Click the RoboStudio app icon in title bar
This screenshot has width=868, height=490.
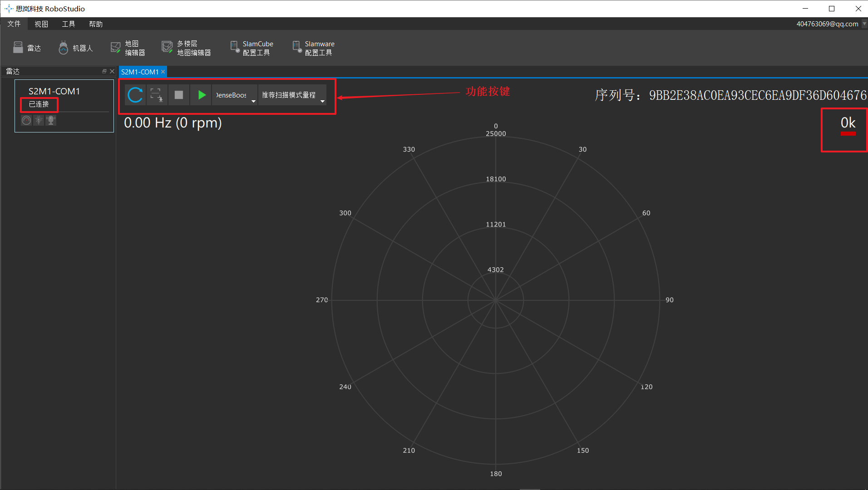coord(9,9)
